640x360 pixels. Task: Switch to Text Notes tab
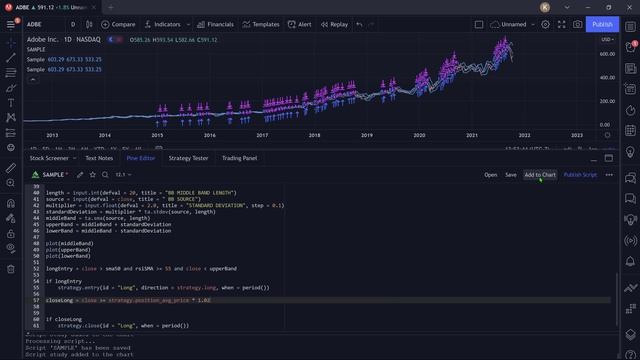tap(99, 158)
